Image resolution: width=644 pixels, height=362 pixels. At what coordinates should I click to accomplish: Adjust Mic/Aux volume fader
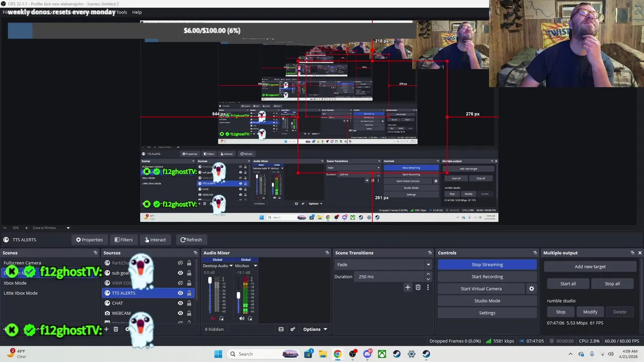click(x=238, y=296)
